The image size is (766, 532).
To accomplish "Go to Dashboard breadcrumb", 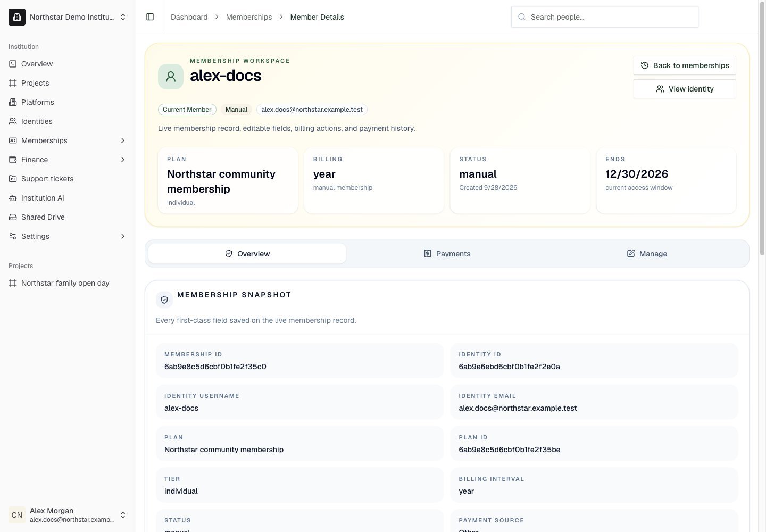I will coord(189,17).
